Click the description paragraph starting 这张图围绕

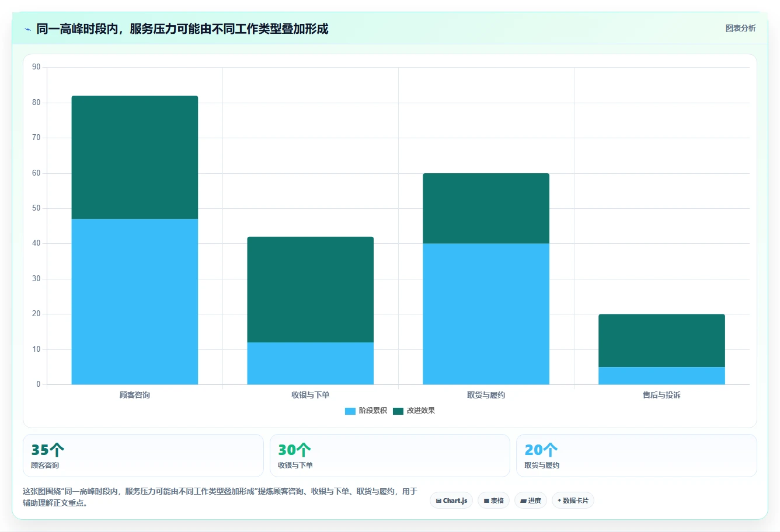click(x=220, y=497)
